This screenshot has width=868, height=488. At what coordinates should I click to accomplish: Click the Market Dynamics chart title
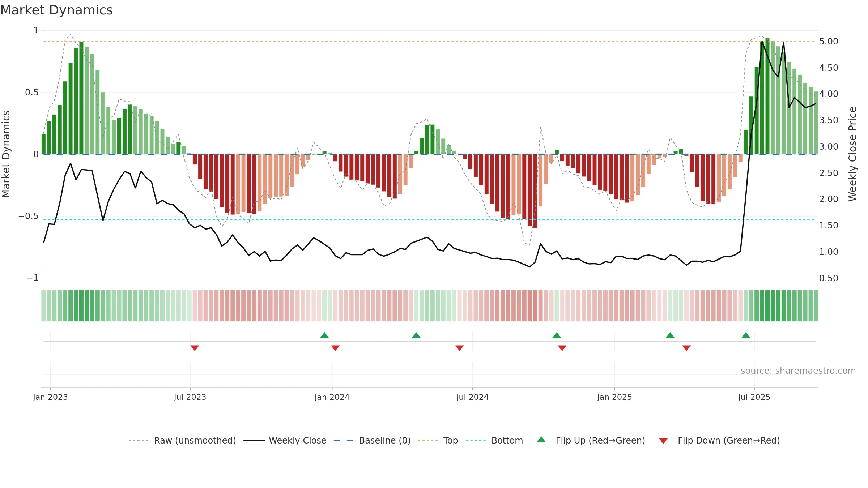click(x=56, y=10)
